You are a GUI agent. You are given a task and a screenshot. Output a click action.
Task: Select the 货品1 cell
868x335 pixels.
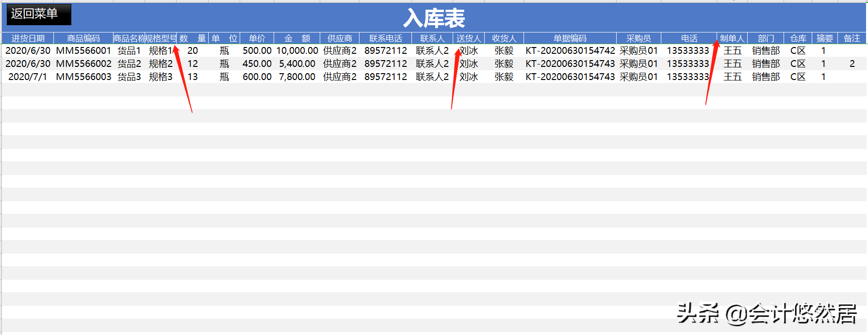[x=129, y=50]
